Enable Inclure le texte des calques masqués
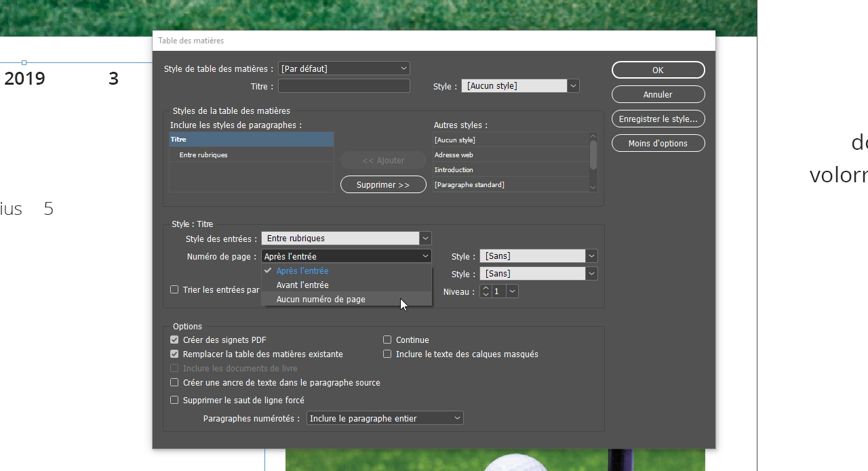This screenshot has width=868, height=471. tap(387, 354)
